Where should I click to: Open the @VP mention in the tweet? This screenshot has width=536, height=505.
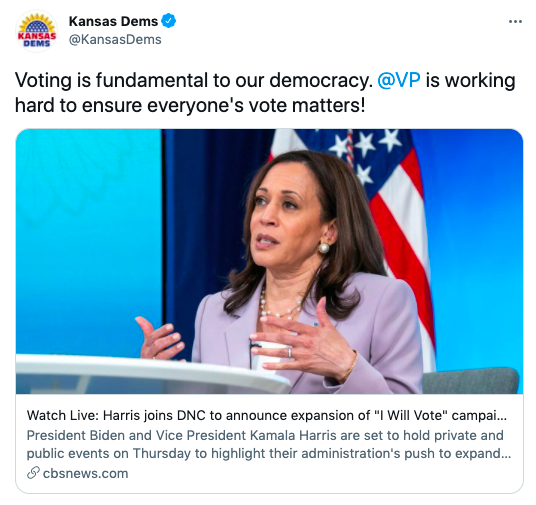point(399,80)
